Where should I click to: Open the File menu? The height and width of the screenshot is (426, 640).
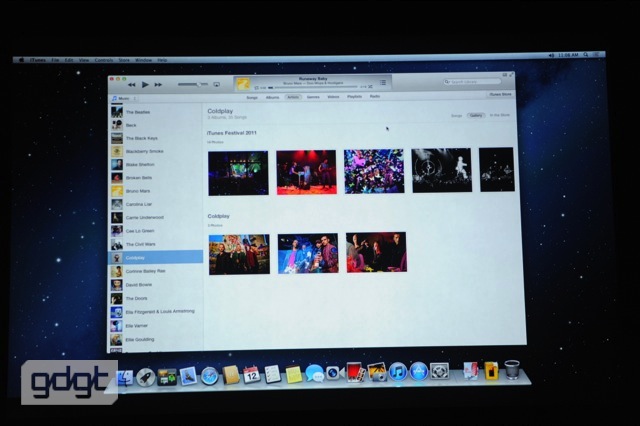(x=55, y=60)
